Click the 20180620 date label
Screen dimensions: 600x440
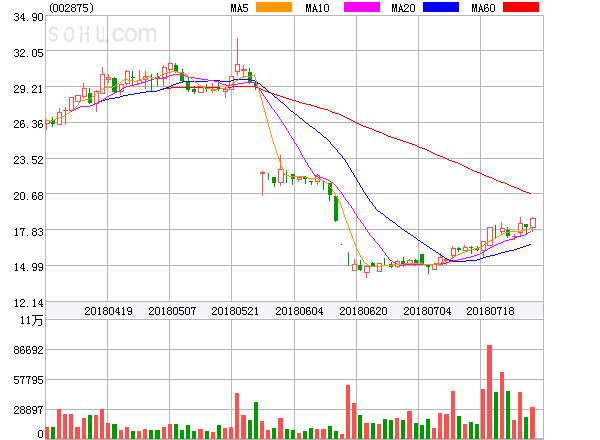(x=363, y=311)
